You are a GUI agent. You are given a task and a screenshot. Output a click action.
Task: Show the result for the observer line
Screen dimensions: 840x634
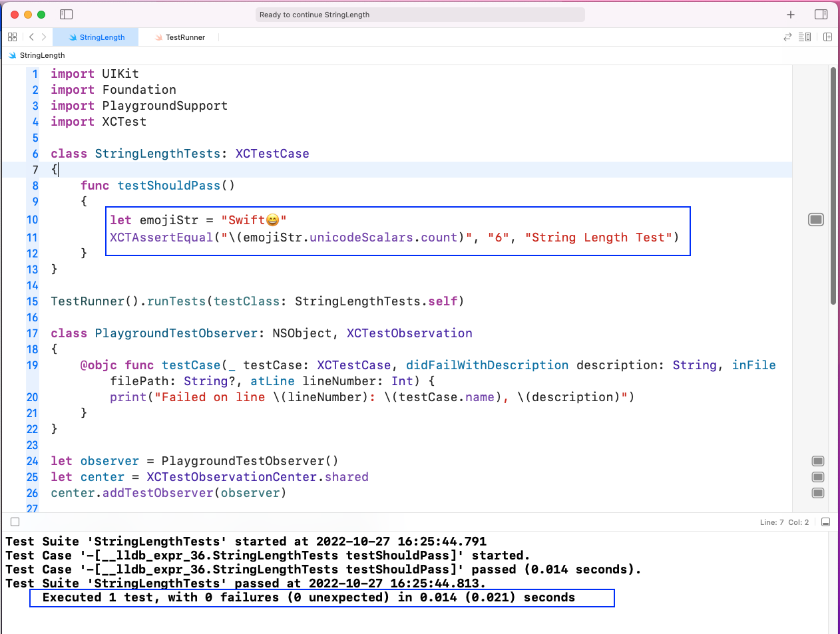pos(819,461)
